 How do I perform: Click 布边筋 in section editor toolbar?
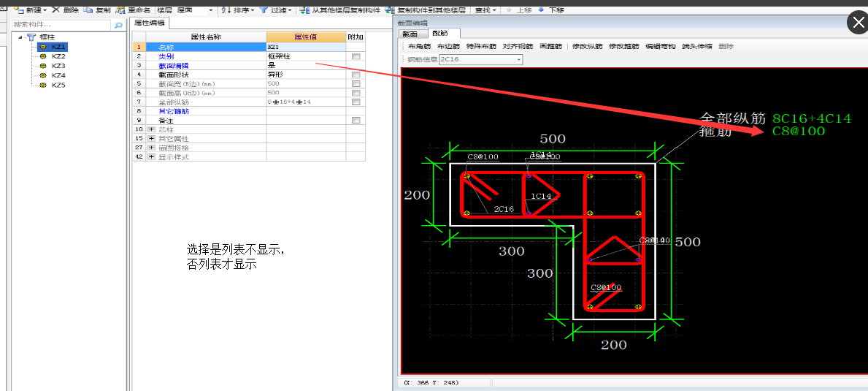(x=448, y=47)
